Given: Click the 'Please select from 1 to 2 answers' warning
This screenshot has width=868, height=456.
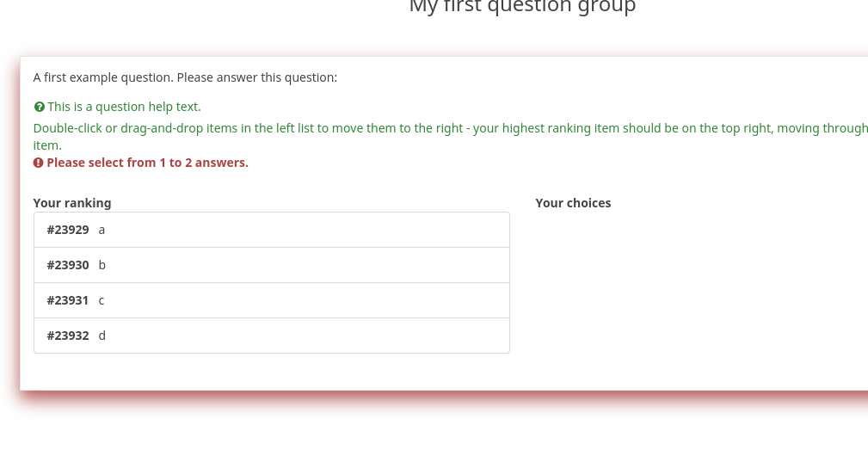Looking at the screenshot, I should click(x=147, y=163).
